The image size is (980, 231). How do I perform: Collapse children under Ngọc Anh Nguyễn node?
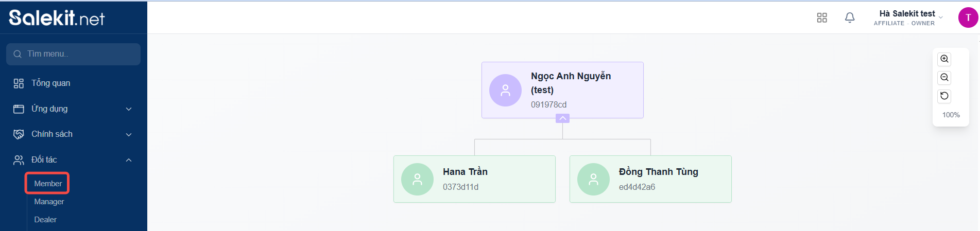click(562, 118)
